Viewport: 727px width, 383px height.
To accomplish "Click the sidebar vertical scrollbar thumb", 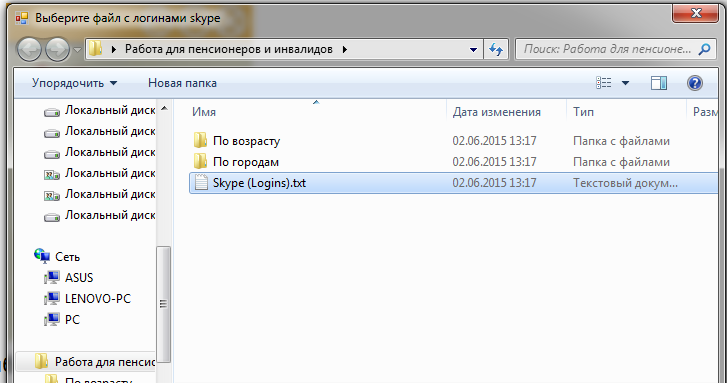I will click(x=163, y=304).
